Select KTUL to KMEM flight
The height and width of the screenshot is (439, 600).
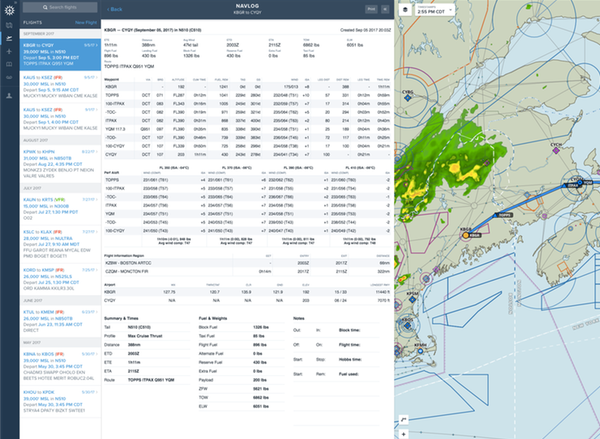coord(60,321)
